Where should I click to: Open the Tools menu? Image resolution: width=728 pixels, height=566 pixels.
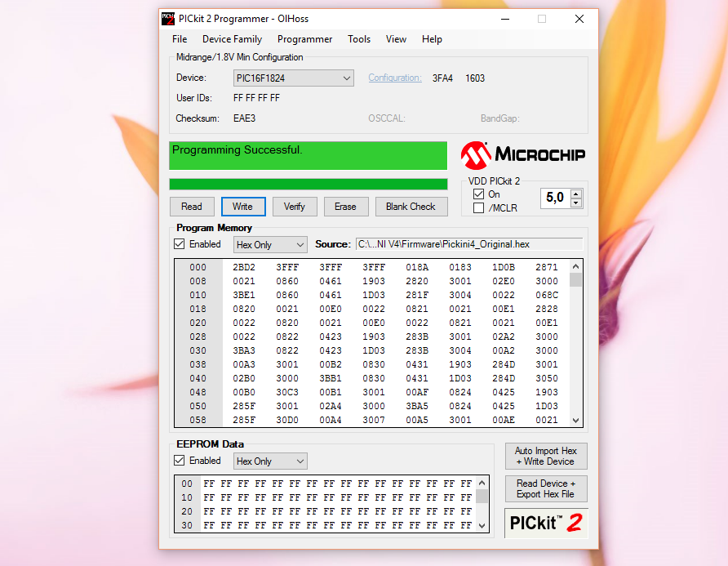(359, 39)
